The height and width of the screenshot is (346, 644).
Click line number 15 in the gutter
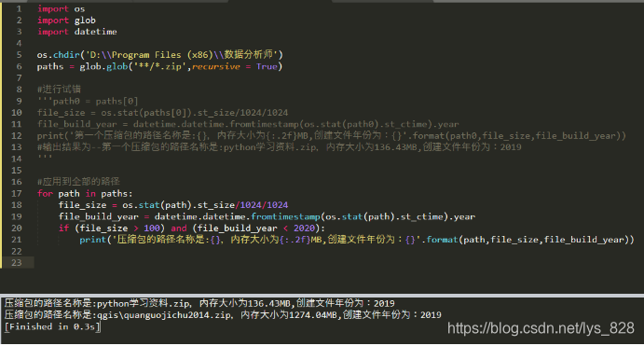click(17, 170)
